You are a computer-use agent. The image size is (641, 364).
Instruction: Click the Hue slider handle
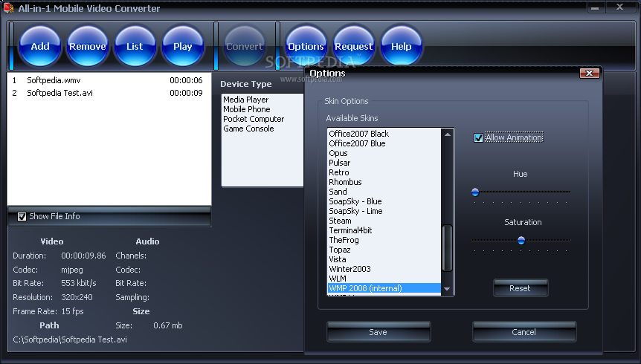pos(475,192)
